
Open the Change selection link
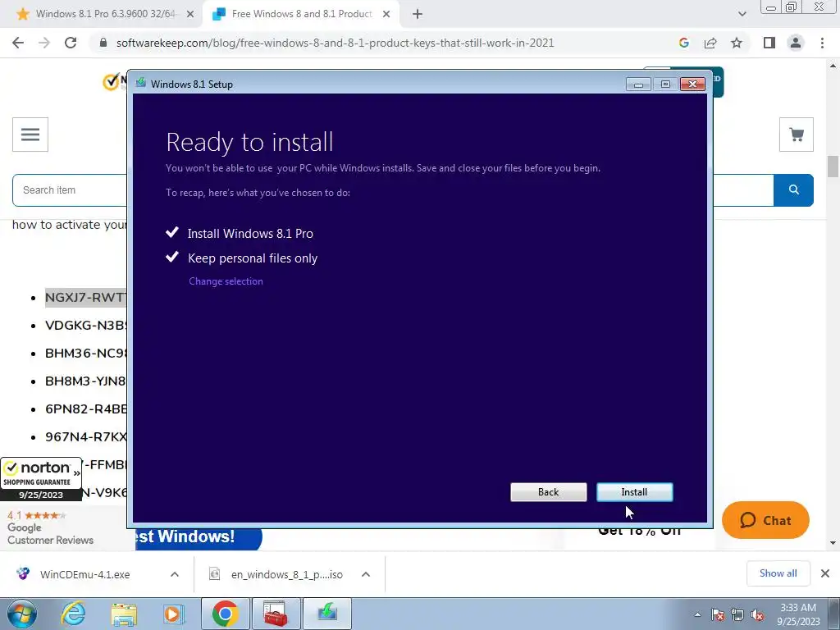tap(226, 281)
